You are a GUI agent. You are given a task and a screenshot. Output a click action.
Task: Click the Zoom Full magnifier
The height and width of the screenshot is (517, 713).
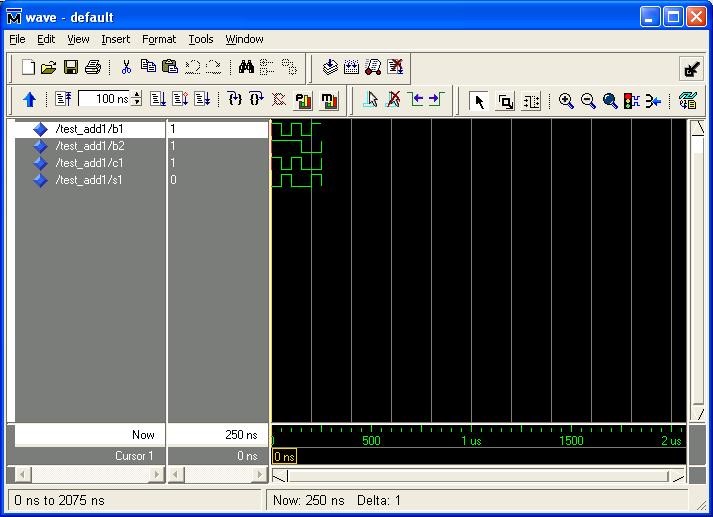(610, 100)
